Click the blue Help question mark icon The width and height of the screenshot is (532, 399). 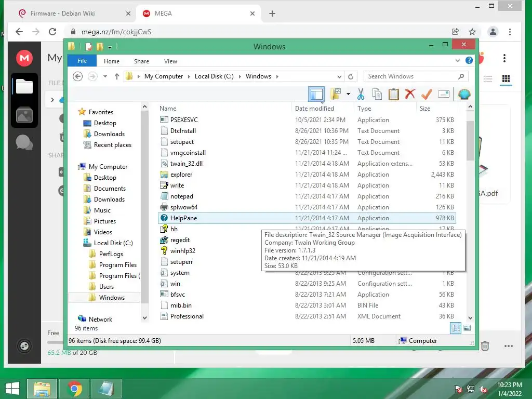(469, 60)
